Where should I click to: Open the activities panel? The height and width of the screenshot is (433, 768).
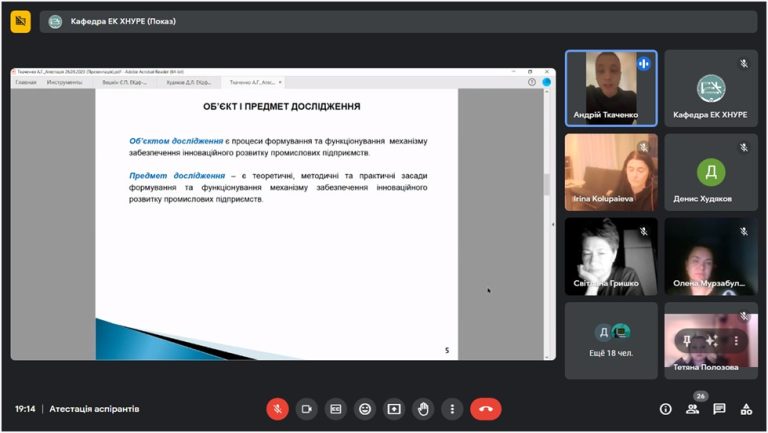746,409
